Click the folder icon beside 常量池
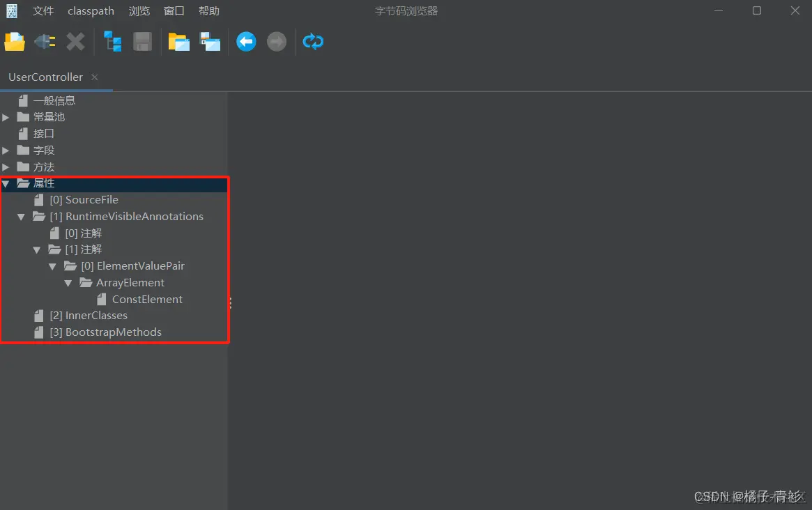Viewport: 812px width, 510px height. coord(23,117)
